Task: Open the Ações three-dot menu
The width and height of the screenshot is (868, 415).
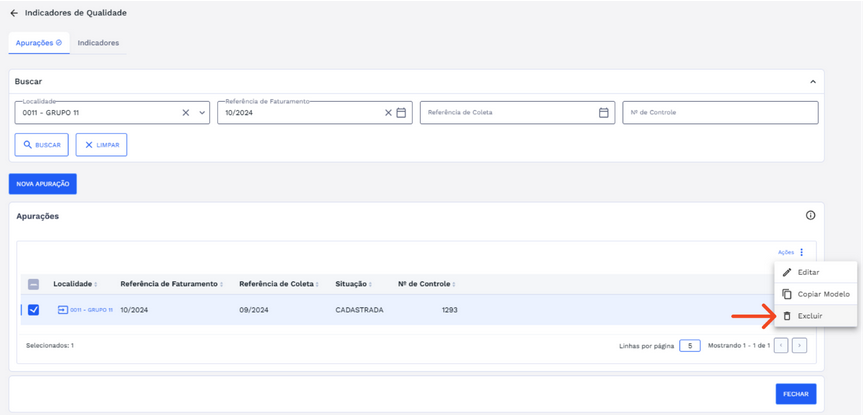Action: tap(801, 252)
